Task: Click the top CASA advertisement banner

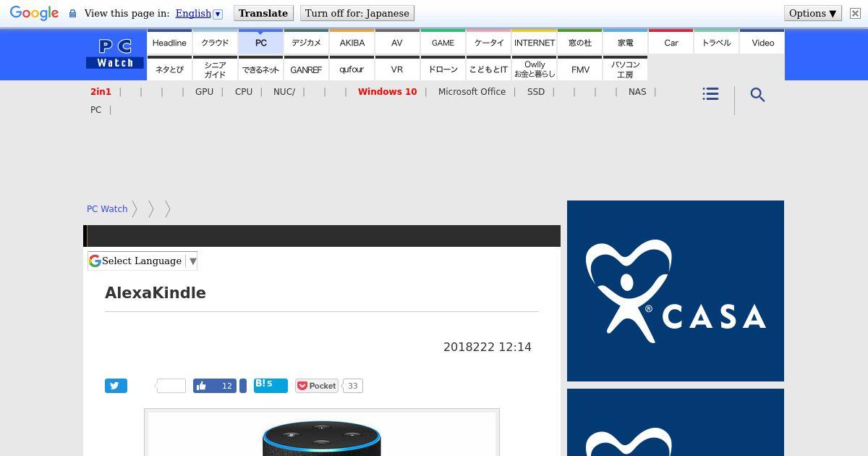Action: (676, 291)
